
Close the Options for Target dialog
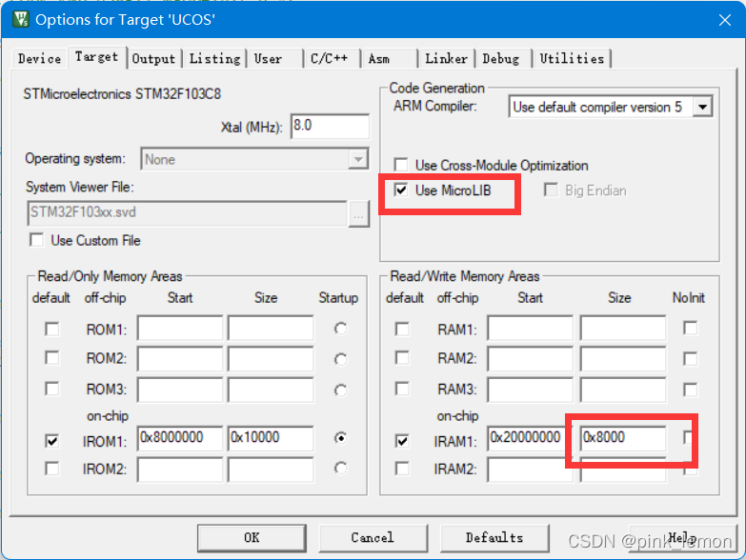click(725, 20)
